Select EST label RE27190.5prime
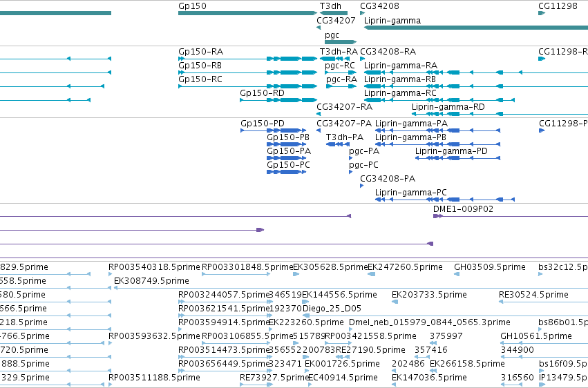This screenshot has height=388, width=588. (x=370, y=351)
